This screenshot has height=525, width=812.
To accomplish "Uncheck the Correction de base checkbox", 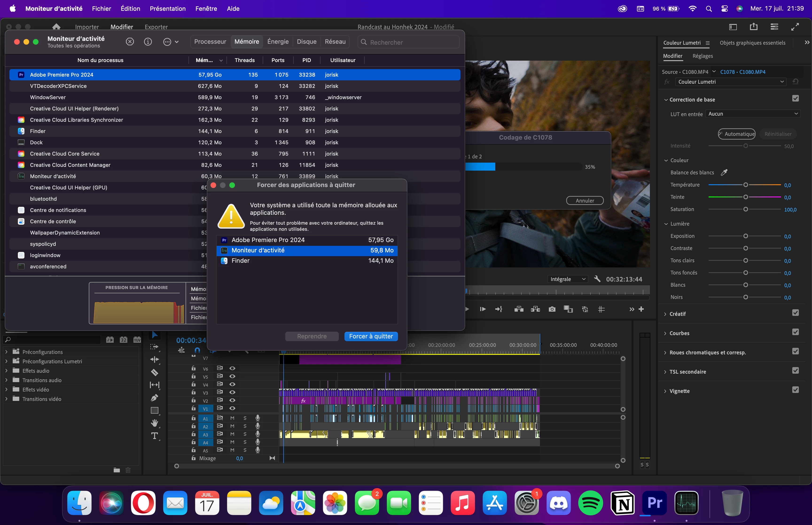I will (795, 98).
